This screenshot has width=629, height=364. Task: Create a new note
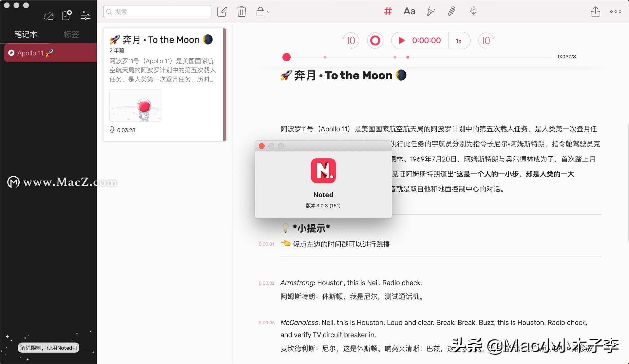click(x=222, y=12)
